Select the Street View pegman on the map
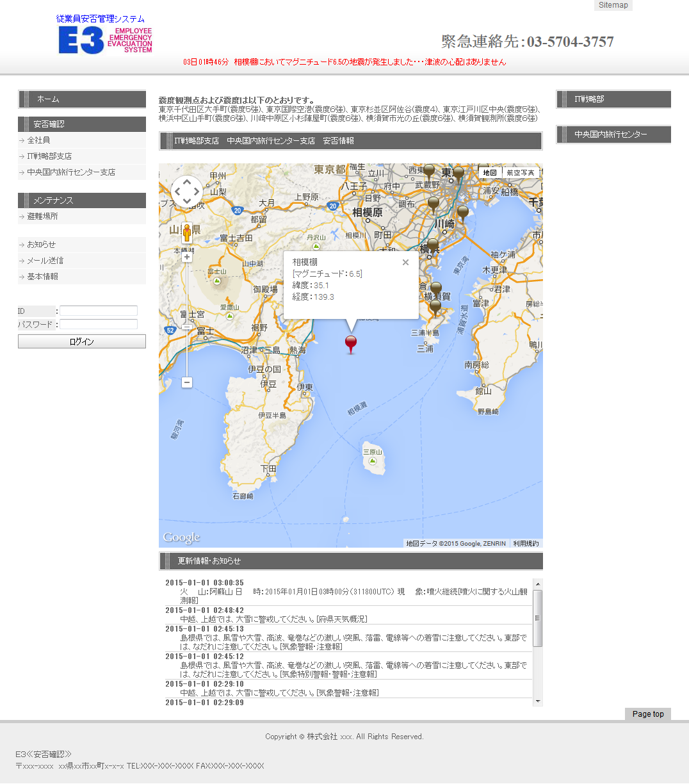Image resolution: width=689 pixels, height=784 pixels. (186, 232)
